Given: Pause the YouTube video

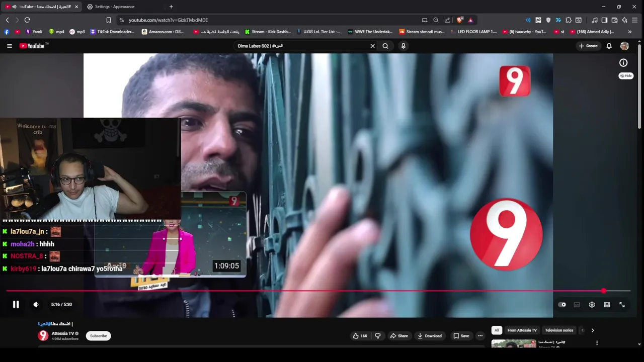Looking at the screenshot, I should [x=16, y=304].
